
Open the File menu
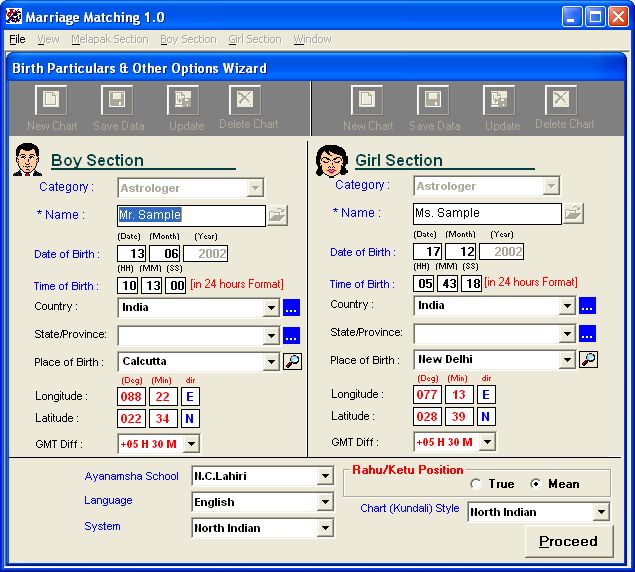[x=17, y=39]
